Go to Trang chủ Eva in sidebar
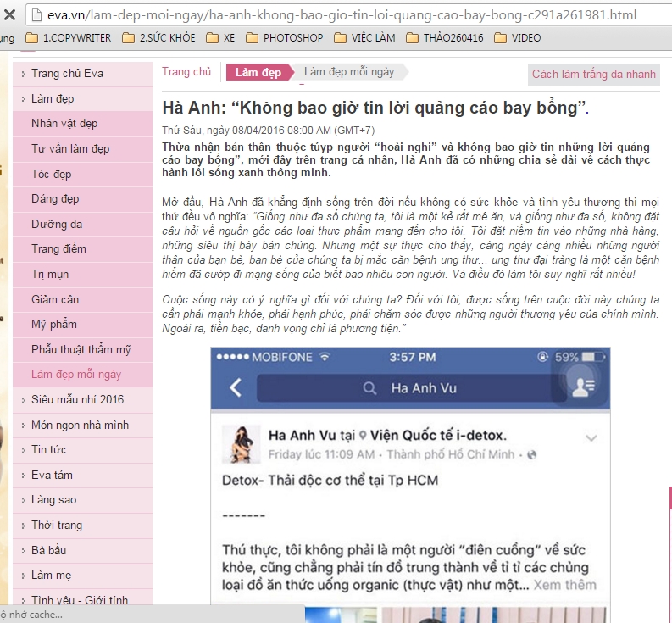Viewport: 672px width, 623px height. pos(83,74)
